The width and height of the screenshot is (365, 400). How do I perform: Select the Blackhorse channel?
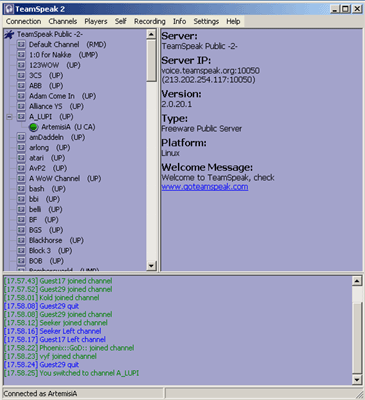56,241
